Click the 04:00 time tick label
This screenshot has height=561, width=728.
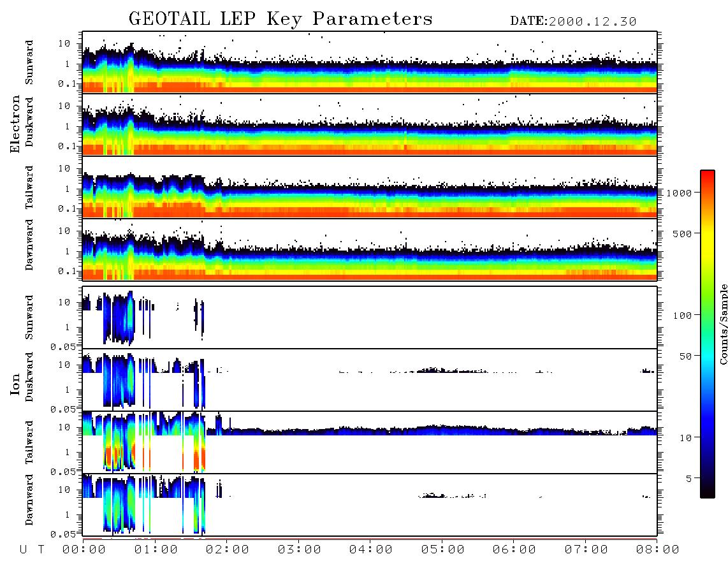(371, 550)
